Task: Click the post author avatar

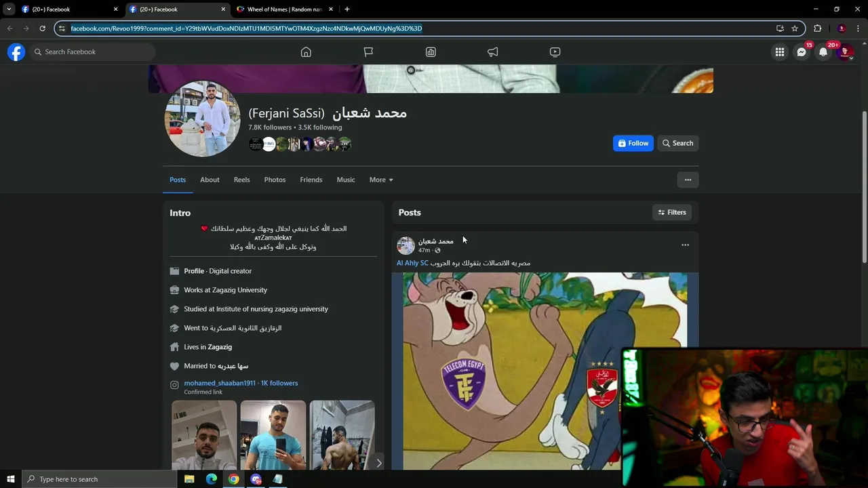Action: (x=406, y=245)
